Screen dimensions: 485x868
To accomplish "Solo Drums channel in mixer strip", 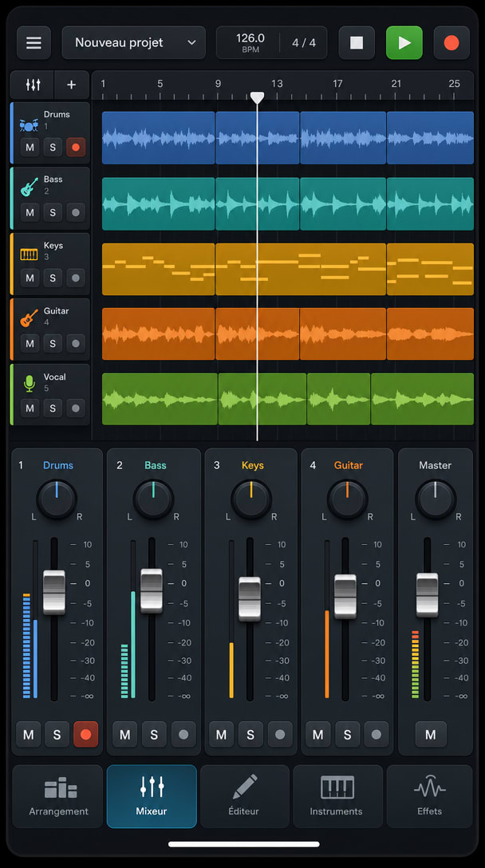I will pos(57,735).
